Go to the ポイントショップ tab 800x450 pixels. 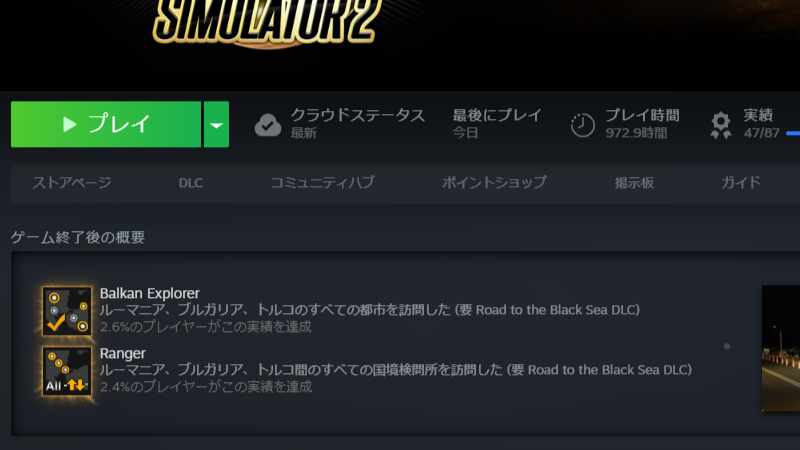point(494,182)
